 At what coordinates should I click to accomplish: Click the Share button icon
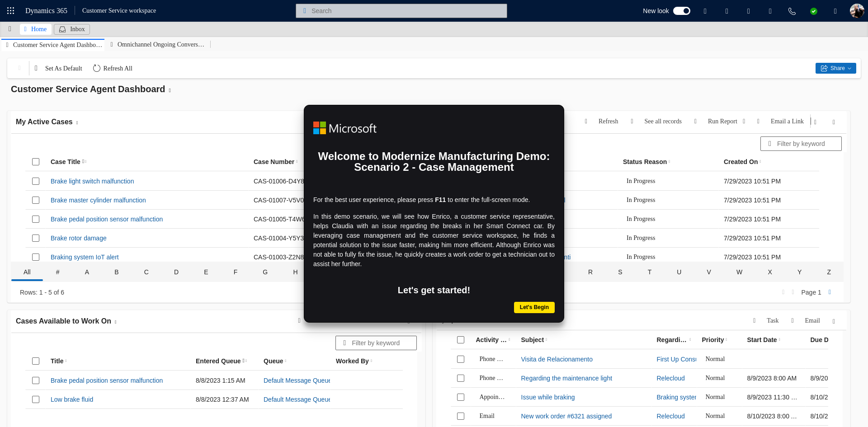(x=824, y=68)
